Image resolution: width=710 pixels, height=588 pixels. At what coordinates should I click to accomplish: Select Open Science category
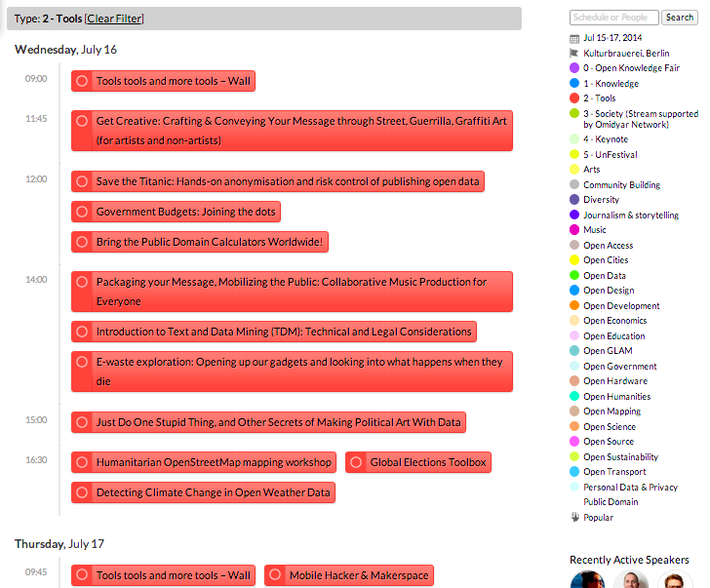tap(610, 427)
